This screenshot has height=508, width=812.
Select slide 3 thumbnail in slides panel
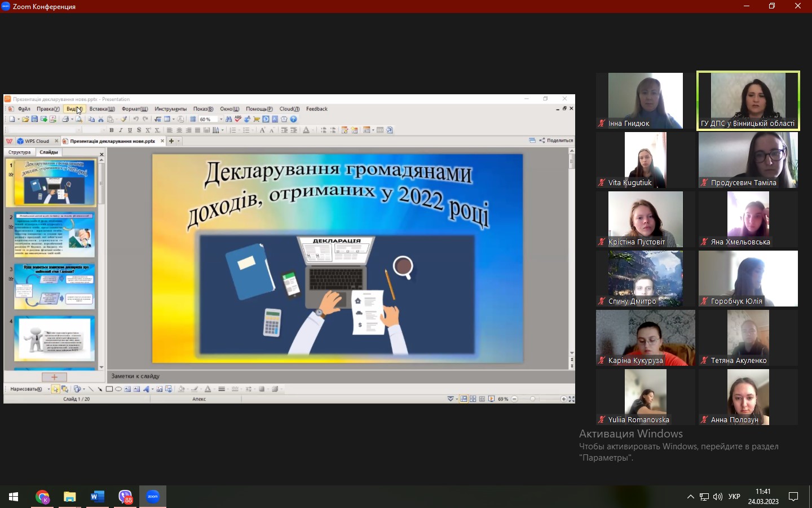(54, 286)
